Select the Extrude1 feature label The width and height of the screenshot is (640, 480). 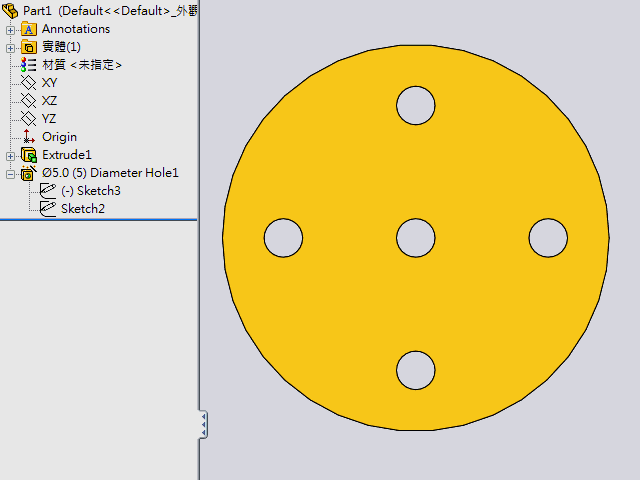67,155
